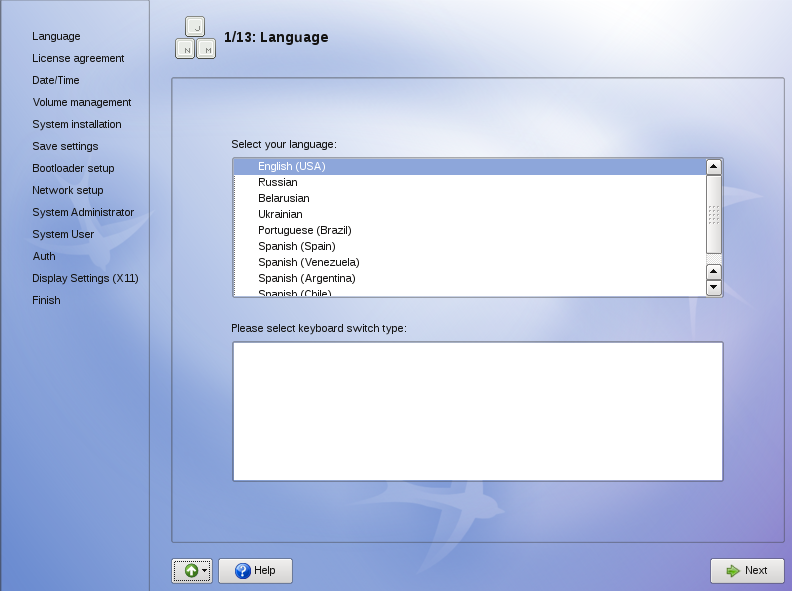
Task: Select English (USA) in the language list
Action: (x=291, y=166)
